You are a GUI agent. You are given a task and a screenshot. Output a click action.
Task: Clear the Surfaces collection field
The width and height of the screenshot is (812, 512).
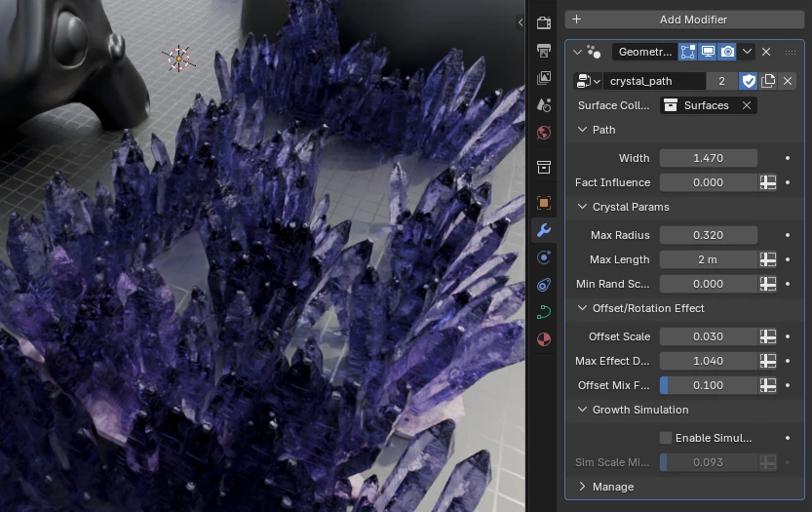(x=747, y=105)
